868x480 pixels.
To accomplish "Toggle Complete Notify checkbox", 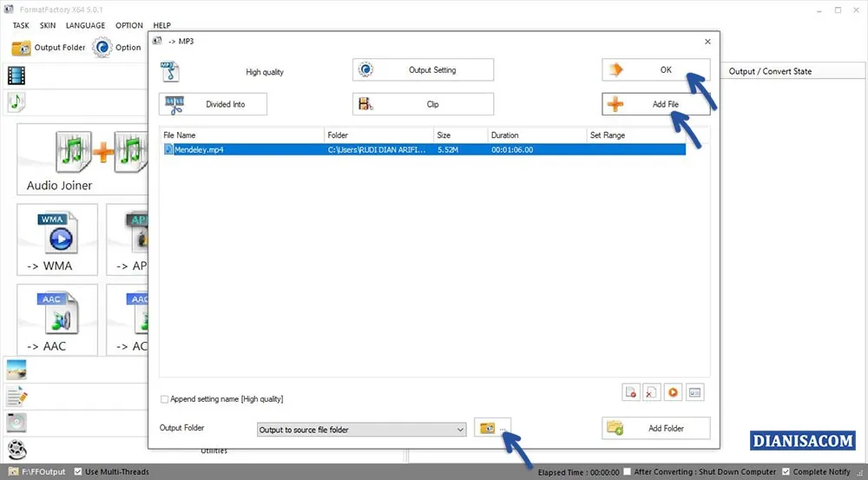I will 786,471.
